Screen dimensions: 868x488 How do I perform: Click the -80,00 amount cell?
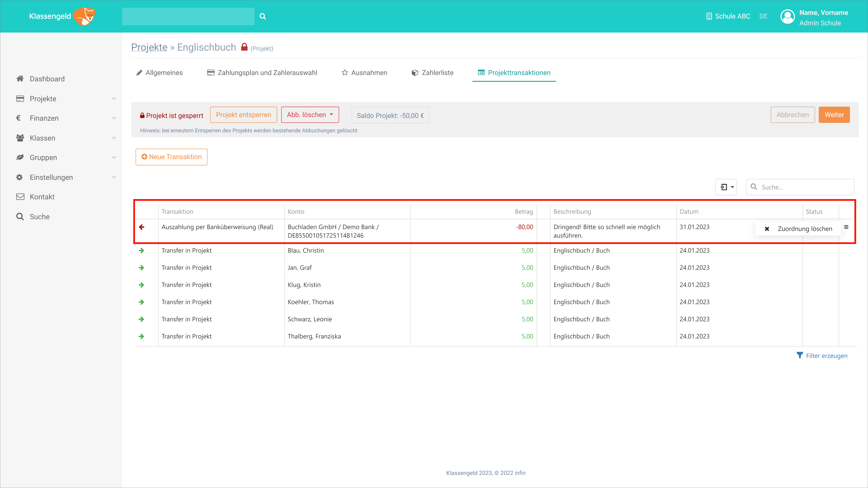click(473, 231)
